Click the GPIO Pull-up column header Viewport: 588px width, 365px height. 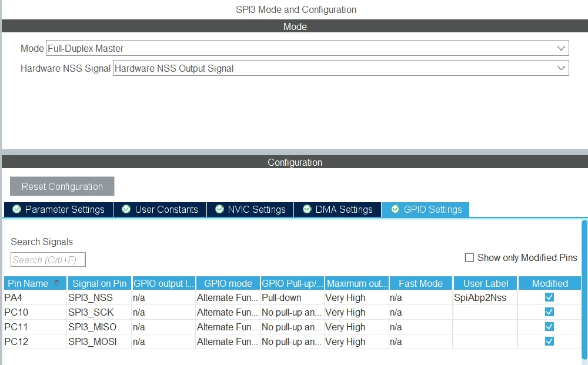pos(292,283)
